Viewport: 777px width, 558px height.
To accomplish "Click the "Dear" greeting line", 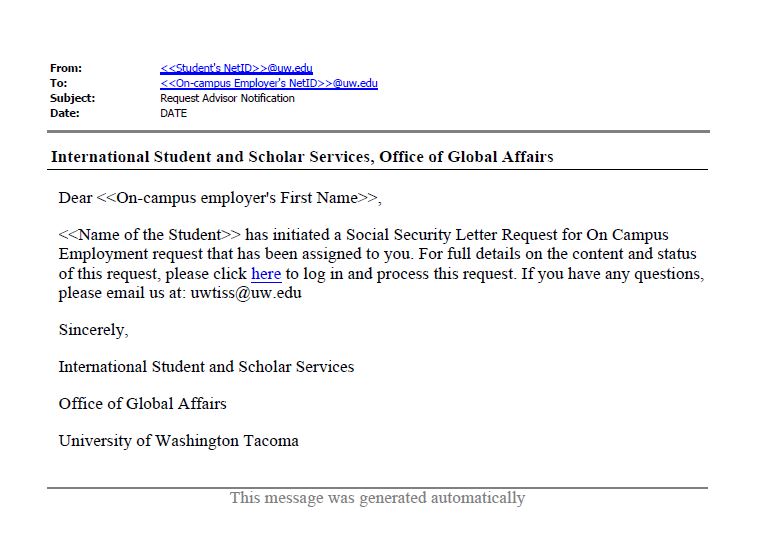I will coord(220,198).
